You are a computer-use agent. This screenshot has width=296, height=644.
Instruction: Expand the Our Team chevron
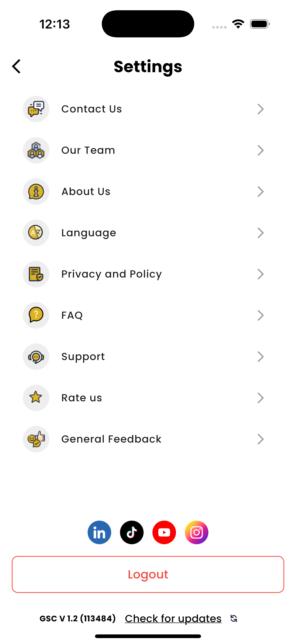pos(260,150)
